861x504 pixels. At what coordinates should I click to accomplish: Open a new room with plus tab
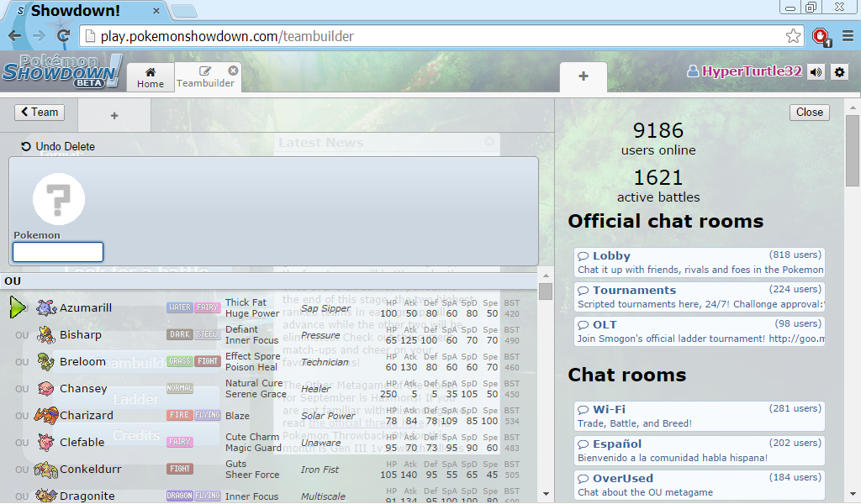coord(584,76)
